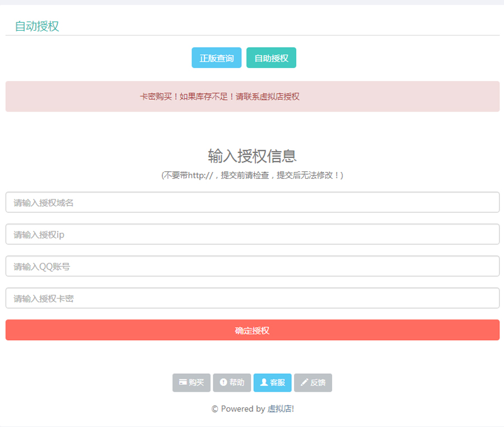Select the 请输入授权ip input box
The width and height of the screenshot is (504, 427).
tap(252, 234)
